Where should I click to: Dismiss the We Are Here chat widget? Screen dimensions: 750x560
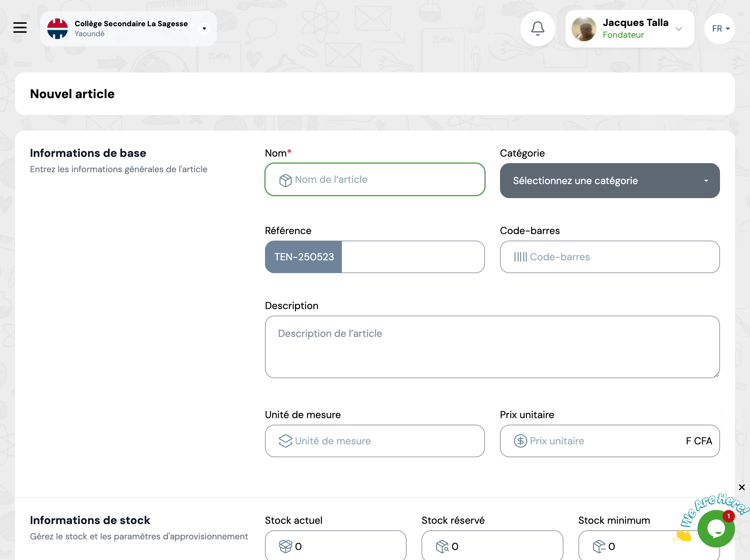point(742,487)
